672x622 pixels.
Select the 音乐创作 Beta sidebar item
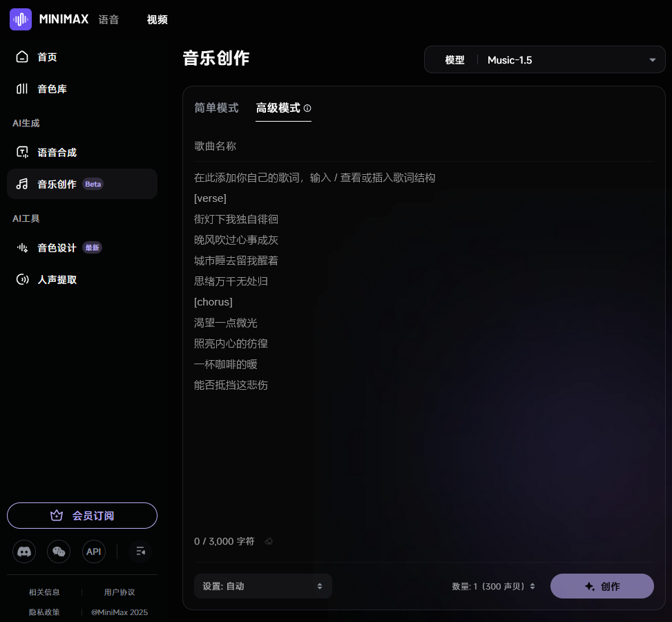click(x=56, y=184)
